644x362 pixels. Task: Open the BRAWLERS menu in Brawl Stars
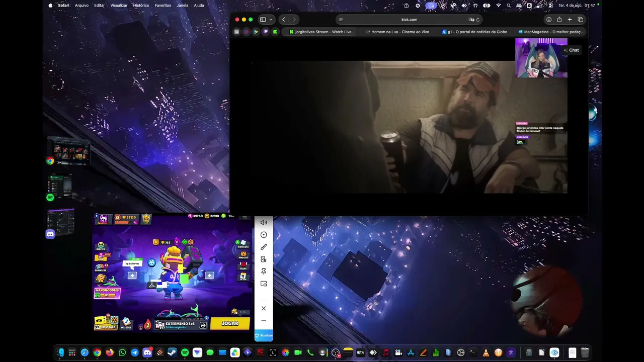pyautogui.click(x=101, y=267)
